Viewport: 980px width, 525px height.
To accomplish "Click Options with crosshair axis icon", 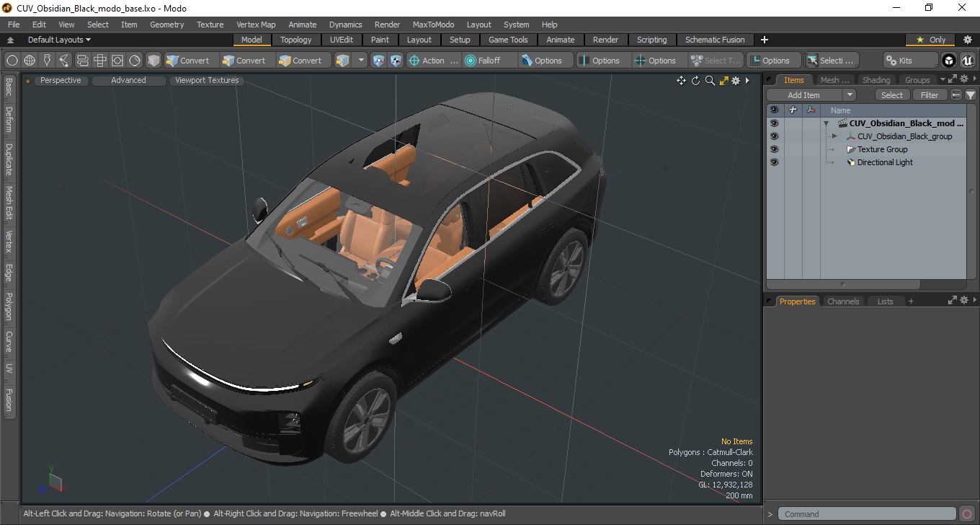I will (660, 61).
